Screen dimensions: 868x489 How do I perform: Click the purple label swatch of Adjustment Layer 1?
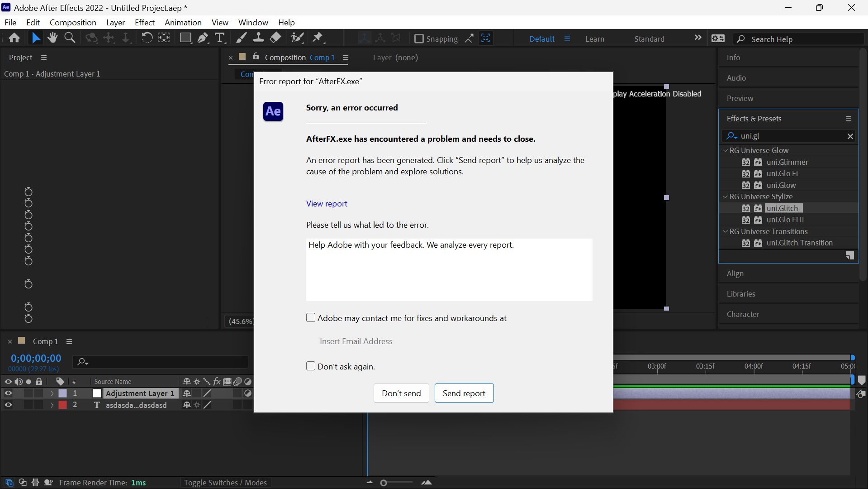click(63, 393)
